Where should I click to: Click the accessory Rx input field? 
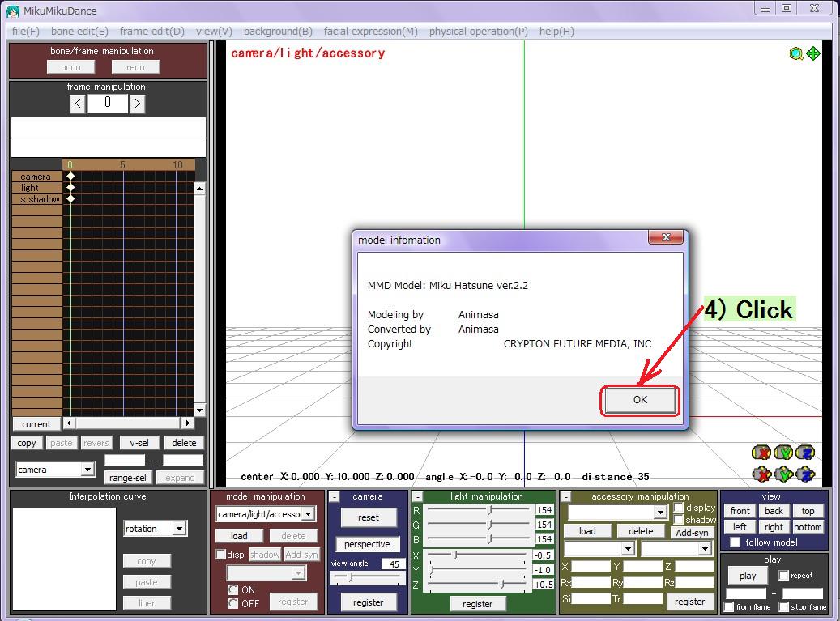tap(591, 582)
